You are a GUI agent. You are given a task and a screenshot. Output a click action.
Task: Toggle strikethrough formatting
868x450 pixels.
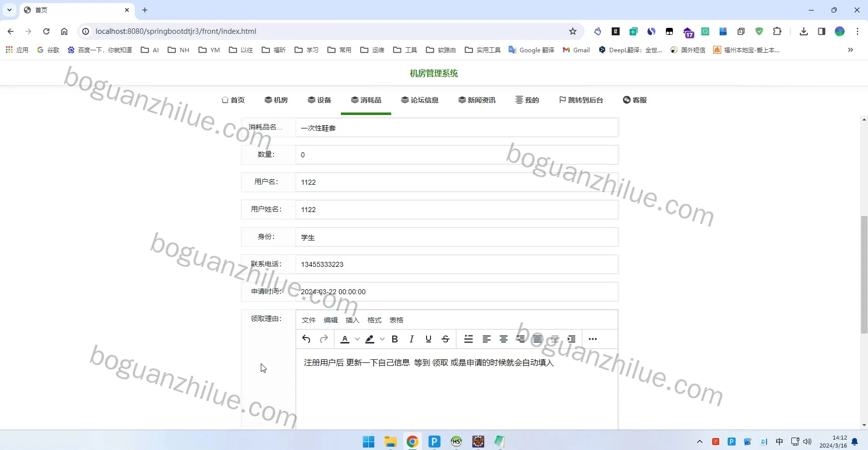(445, 339)
